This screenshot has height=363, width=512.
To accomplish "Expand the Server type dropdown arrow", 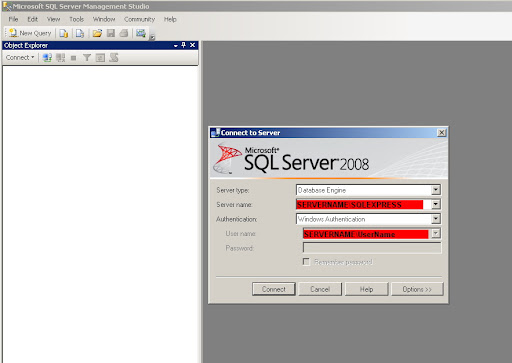I will click(x=436, y=190).
